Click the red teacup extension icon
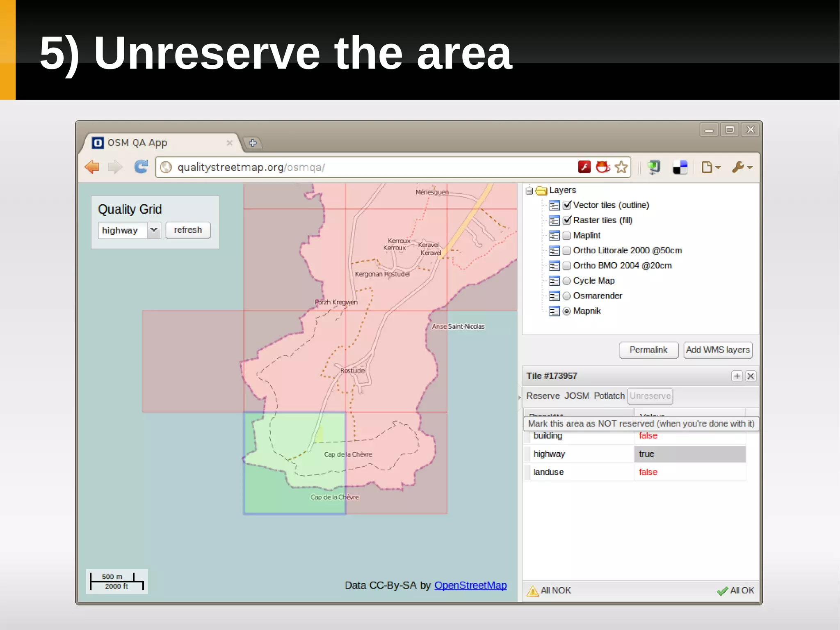Screen dimensions: 840x630 point(603,167)
